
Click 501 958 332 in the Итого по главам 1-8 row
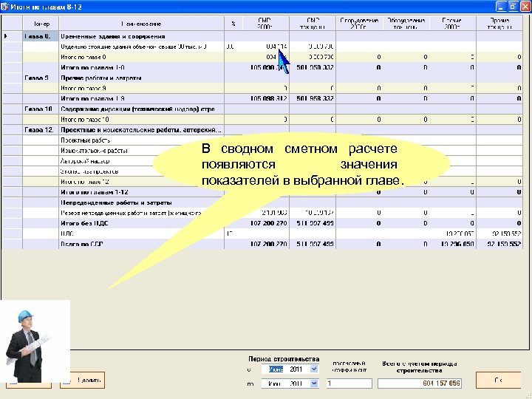(315, 67)
